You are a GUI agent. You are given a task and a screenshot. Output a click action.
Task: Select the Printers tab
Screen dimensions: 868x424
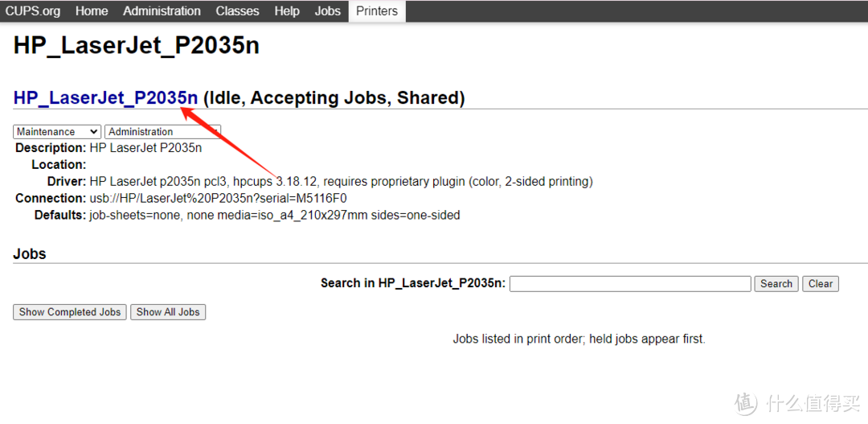pos(377,11)
